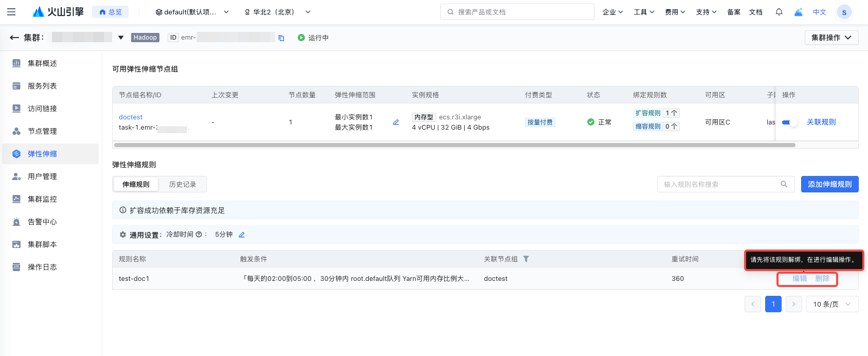Screen dimensions: 868x356
Task: Click the 正常 status indicator
Action: coord(600,122)
